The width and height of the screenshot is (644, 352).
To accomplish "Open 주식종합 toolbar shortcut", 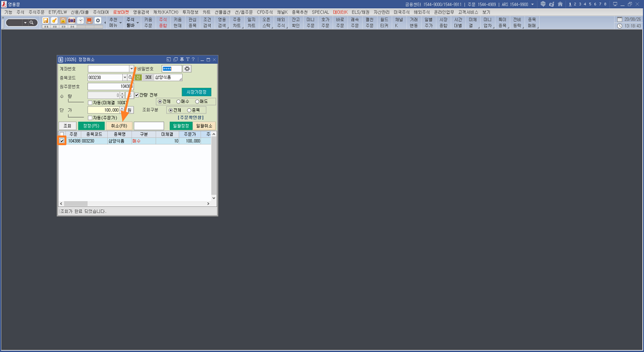I will tap(163, 23).
